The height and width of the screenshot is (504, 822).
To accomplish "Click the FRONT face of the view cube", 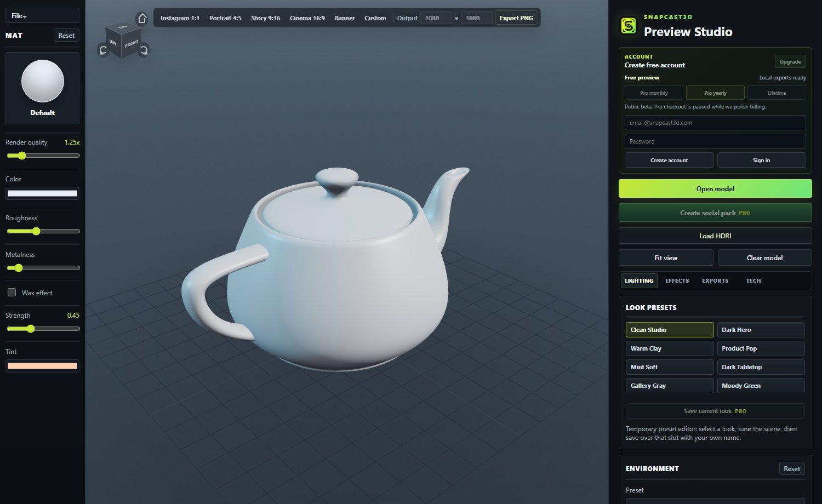I will coord(132,44).
